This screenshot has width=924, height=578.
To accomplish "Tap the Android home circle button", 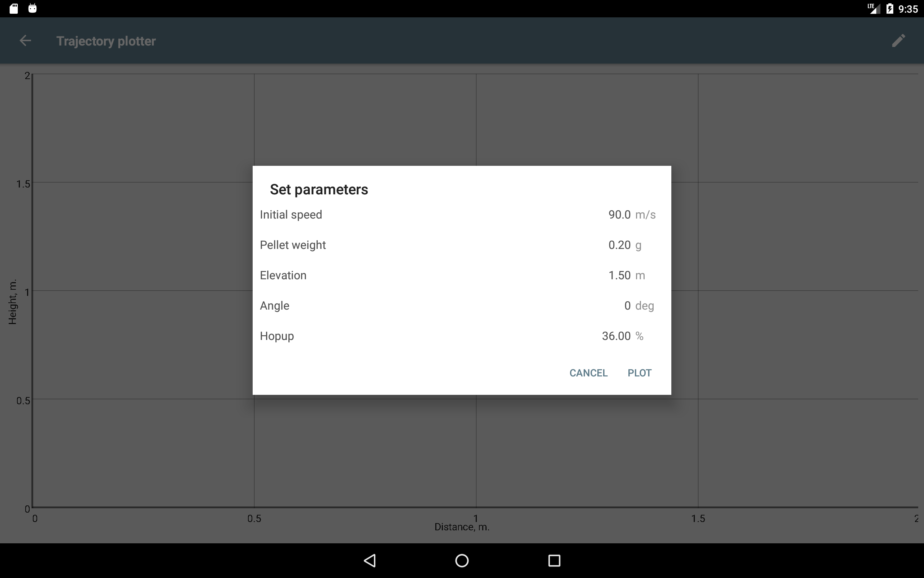I will click(462, 560).
